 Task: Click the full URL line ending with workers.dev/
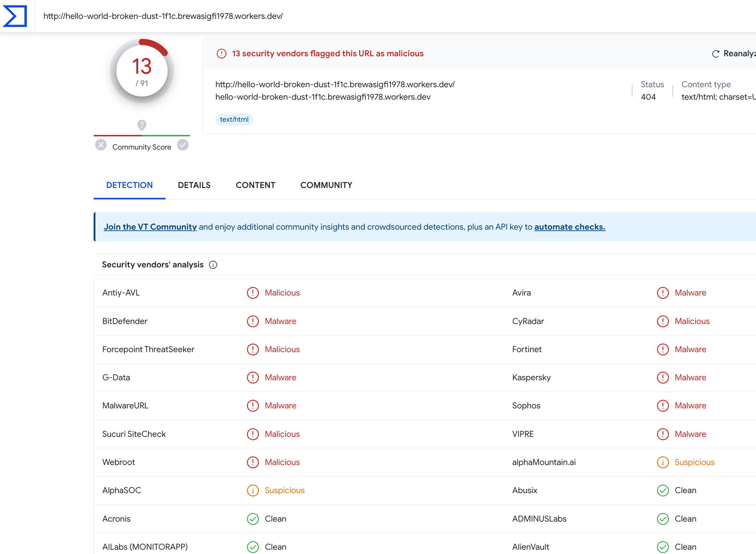click(x=335, y=84)
